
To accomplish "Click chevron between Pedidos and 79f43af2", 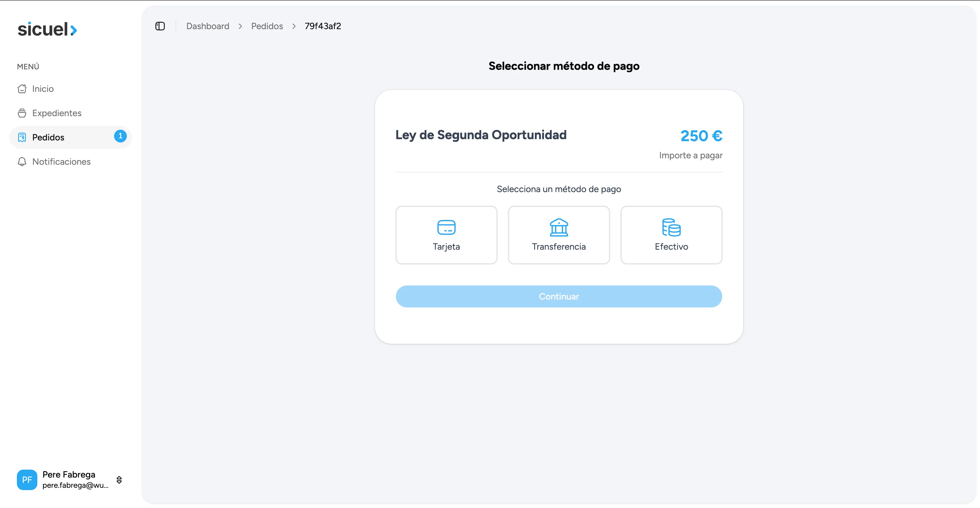I will pos(294,26).
